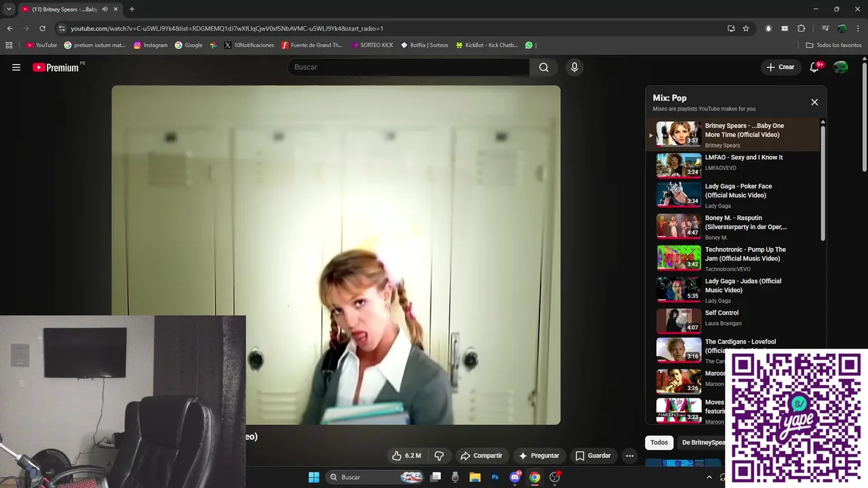Open Google bookmark
The image size is (868, 488).
point(189,45)
